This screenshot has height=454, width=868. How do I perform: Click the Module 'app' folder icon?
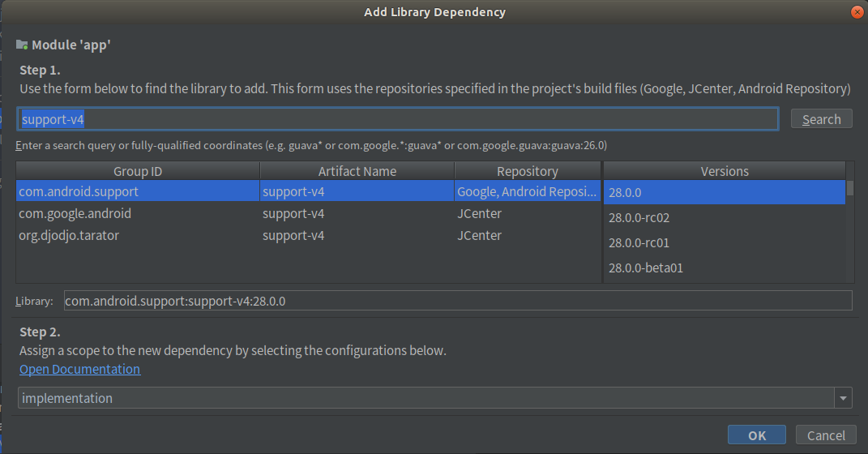[22, 45]
